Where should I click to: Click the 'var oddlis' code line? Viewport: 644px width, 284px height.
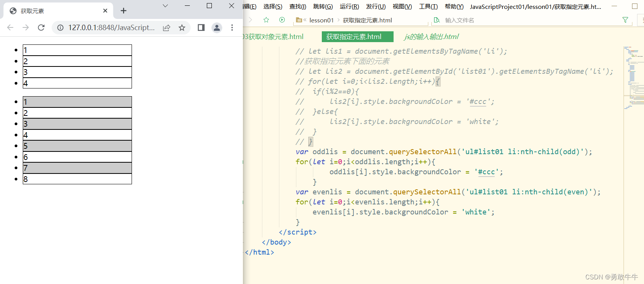[x=444, y=152]
